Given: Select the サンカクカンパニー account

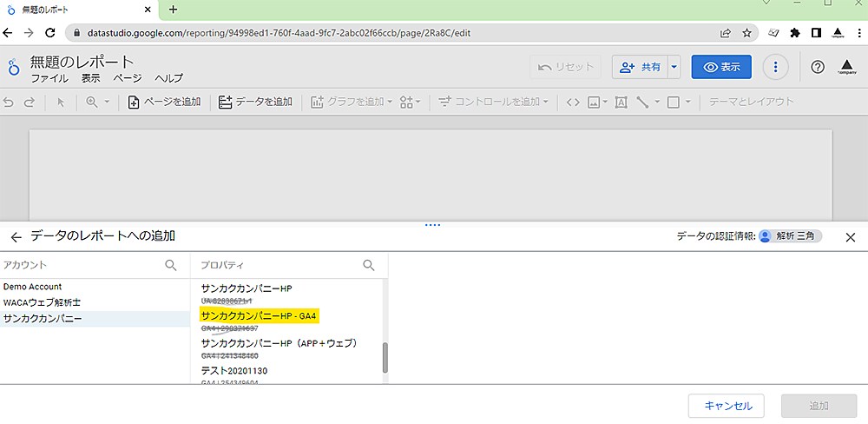Looking at the screenshot, I should point(95,319).
